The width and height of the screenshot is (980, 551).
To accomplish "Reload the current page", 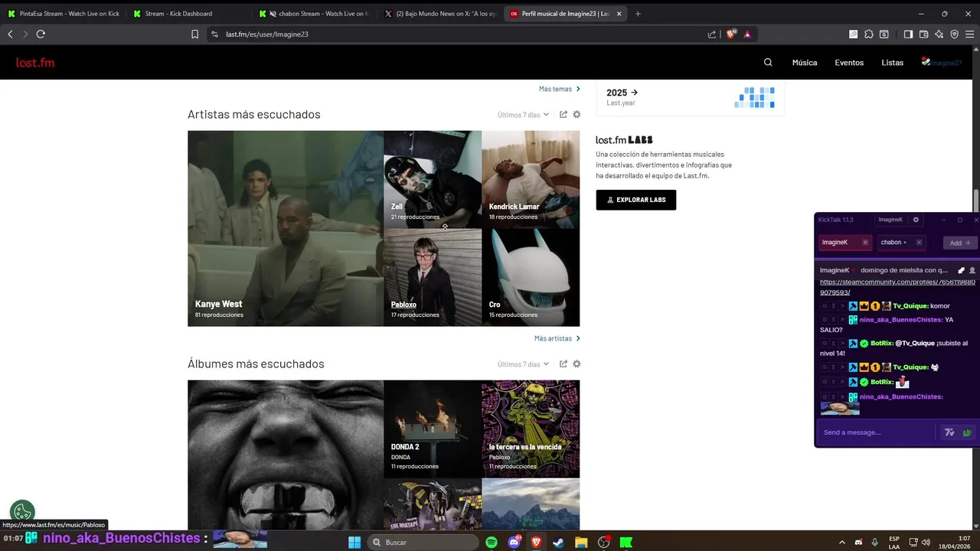I will [41, 34].
